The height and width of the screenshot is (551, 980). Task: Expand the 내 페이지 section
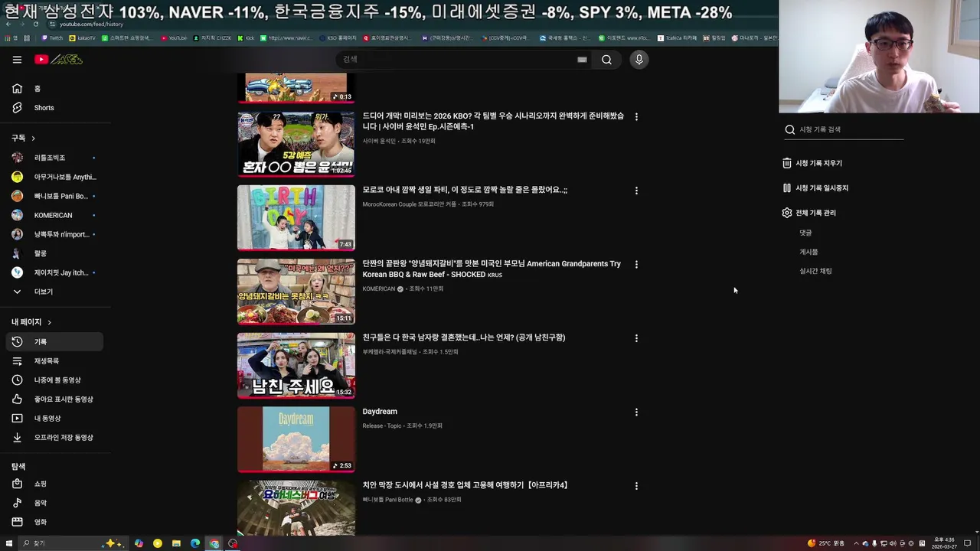click(31, 322)
